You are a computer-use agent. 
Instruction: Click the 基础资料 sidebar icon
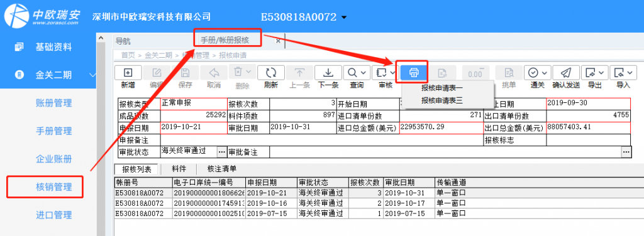pyautogui.click(x=19, y=47)
